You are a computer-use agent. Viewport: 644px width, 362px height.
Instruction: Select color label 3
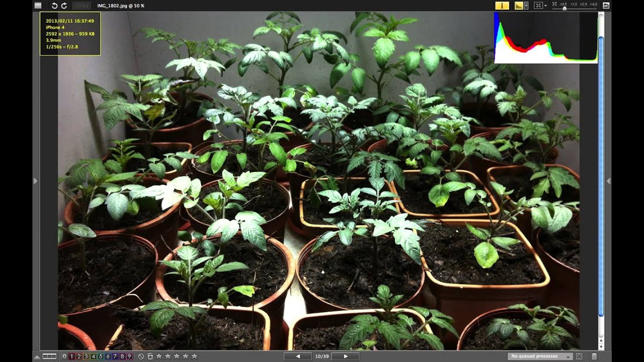[86, 356]
